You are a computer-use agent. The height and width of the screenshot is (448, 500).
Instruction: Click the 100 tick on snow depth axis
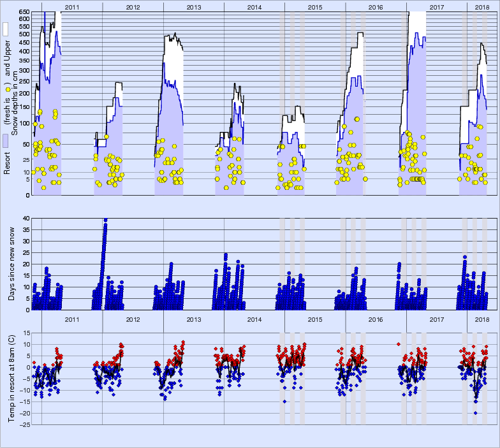click(x=23, y=123)
